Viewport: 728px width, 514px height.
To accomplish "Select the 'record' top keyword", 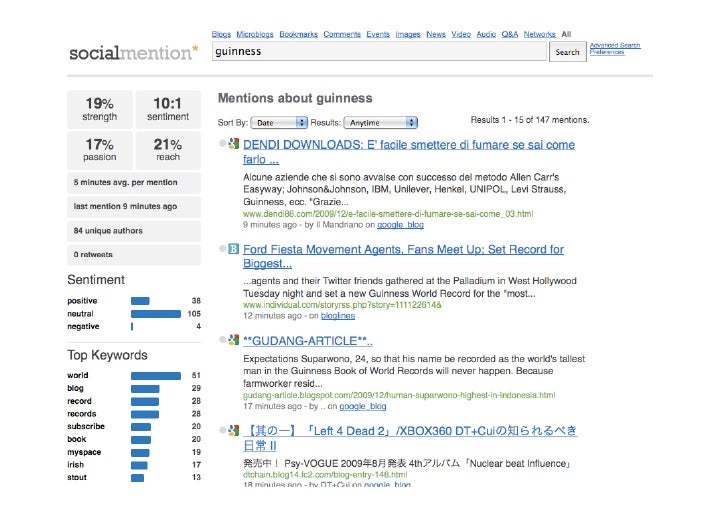I will 79,401.
